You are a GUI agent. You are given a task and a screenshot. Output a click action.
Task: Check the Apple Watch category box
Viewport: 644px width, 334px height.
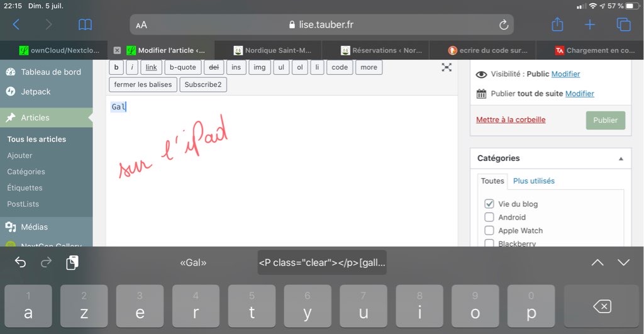pos(489,230)
